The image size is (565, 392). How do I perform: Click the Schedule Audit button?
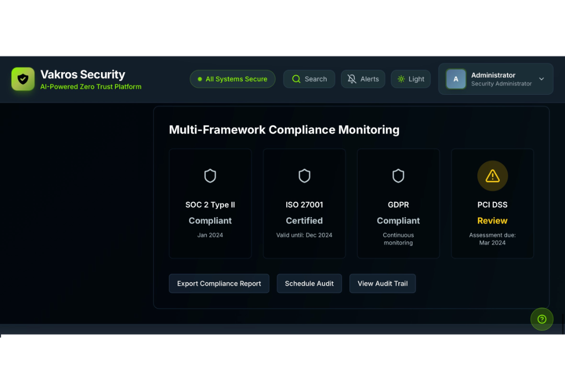pos(310,283)
